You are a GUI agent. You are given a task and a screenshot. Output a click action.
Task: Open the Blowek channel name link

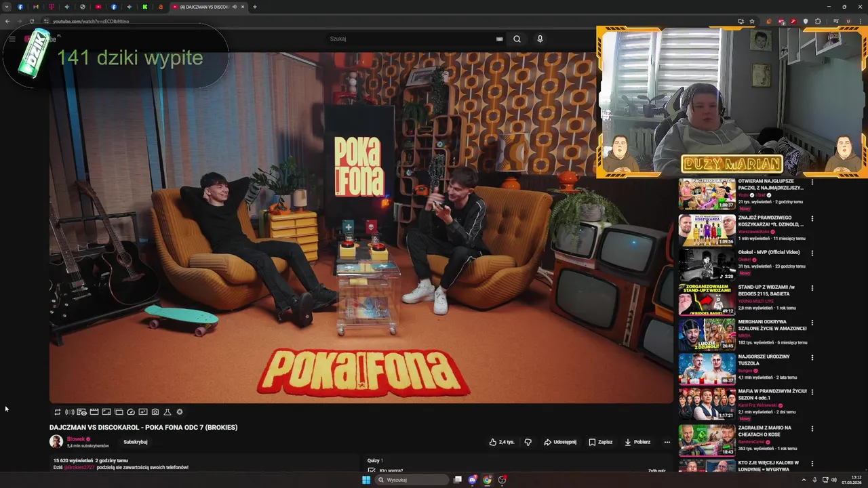click(76, 439)
